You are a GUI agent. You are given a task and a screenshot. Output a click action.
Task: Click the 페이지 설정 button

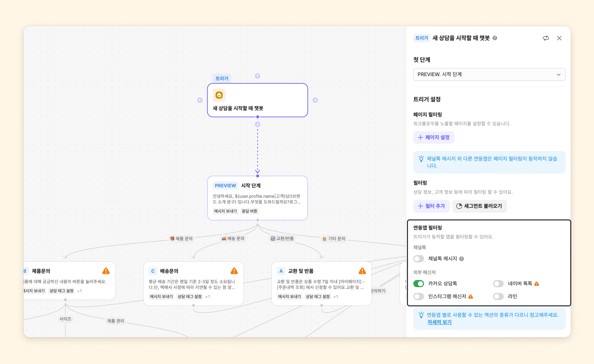click(433, 137)
